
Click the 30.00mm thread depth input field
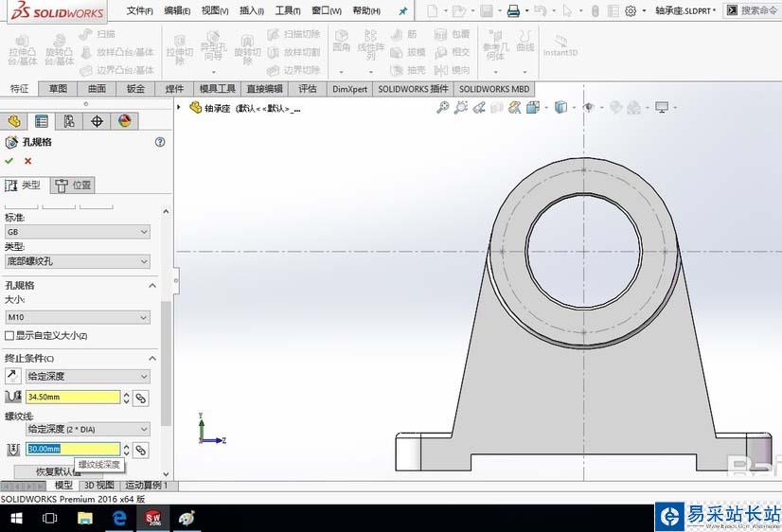(72, 449)
